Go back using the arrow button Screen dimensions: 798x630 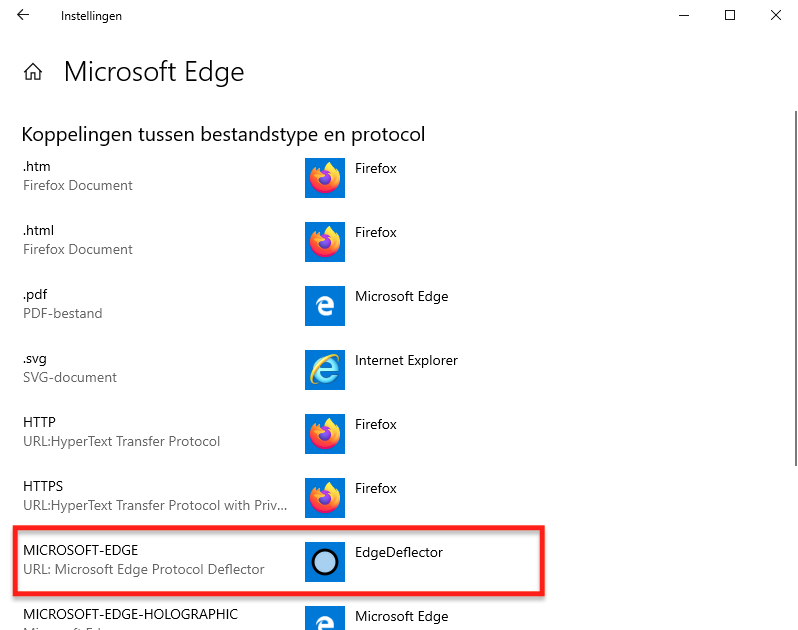[x=23, y=16]
